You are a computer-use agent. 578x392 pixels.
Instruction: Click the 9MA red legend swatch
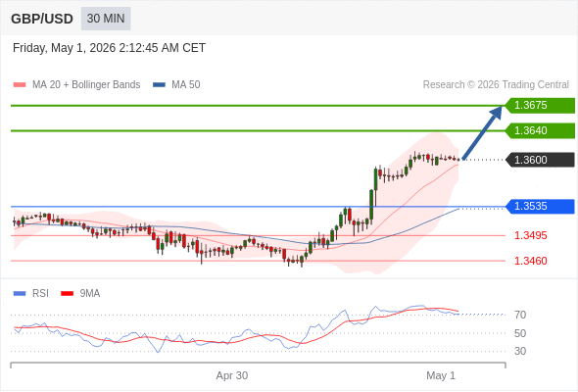(67, 294)
